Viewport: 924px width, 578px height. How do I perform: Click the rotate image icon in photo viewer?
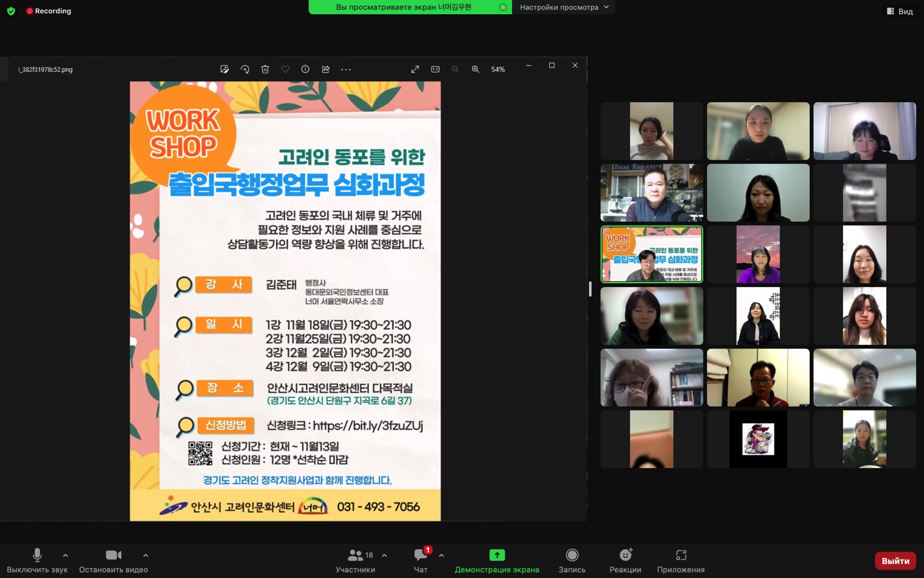click(244, 69)
